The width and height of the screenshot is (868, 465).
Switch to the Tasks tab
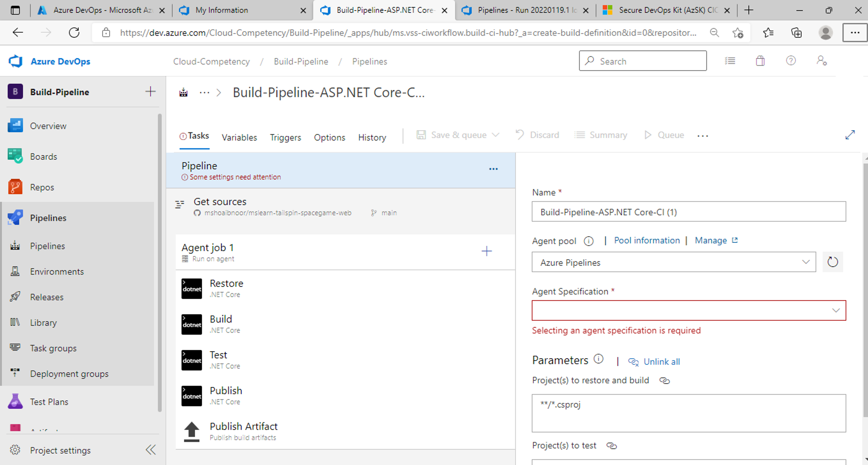[x=194, y=136]
